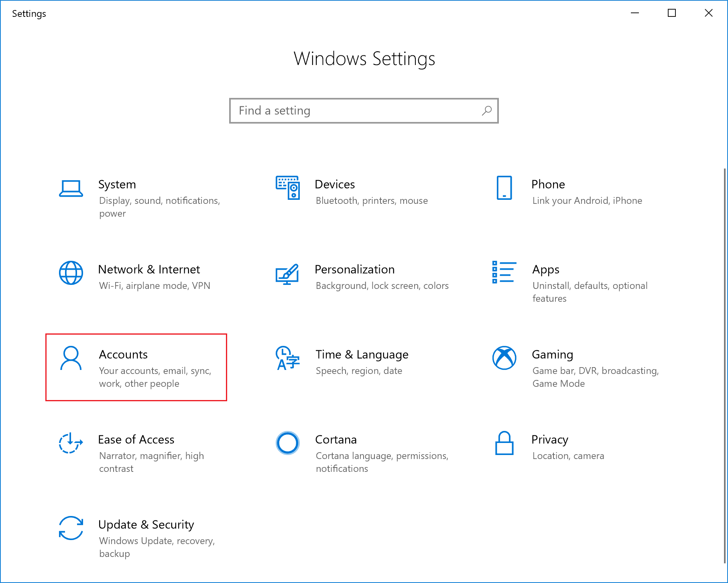This screenshot has width=728, height=583.
Task: Maximize the Settings window
Action: (672, 13)
